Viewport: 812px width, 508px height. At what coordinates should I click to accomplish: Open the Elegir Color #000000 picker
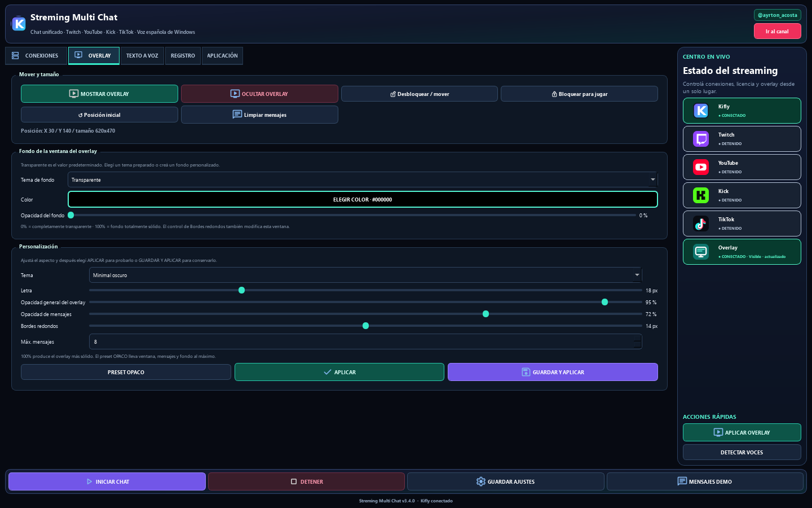point(363,199)
